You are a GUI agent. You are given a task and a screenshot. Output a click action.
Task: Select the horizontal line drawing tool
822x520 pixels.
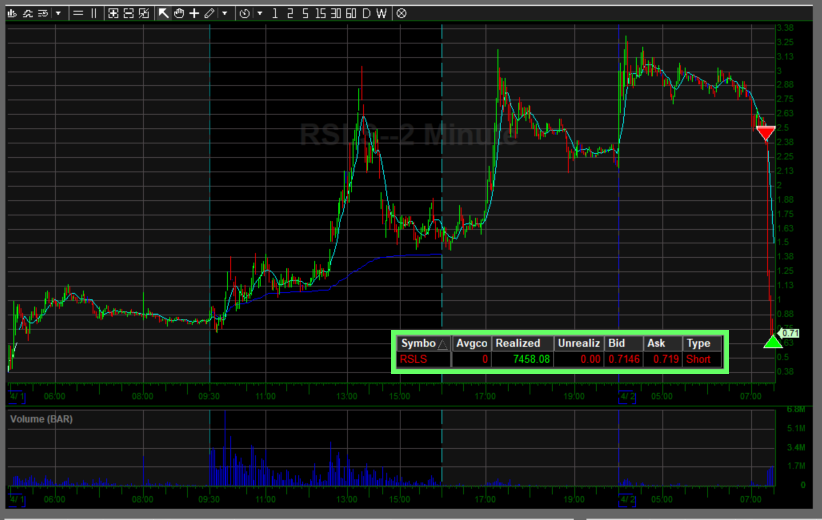(x=78, y=13)
